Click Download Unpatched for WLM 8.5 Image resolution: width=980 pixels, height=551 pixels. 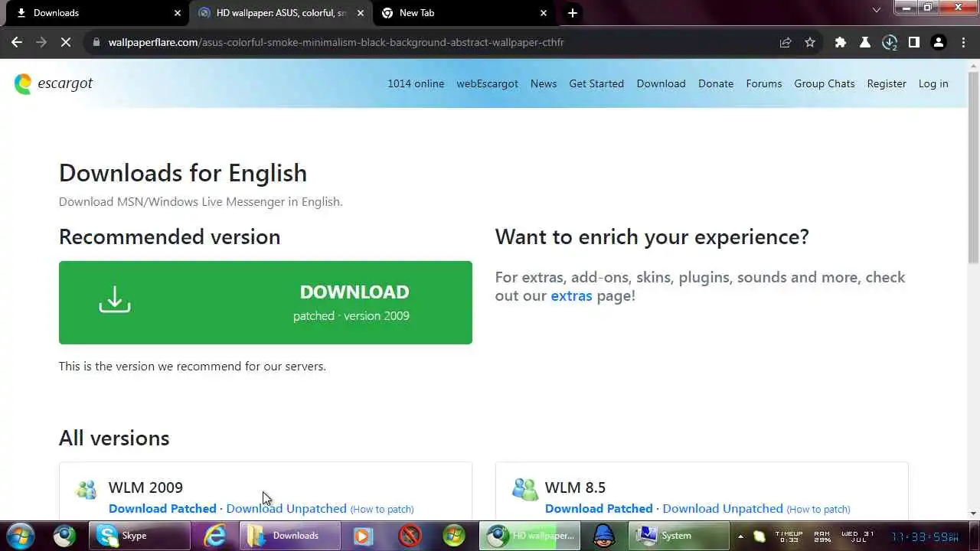723,509
